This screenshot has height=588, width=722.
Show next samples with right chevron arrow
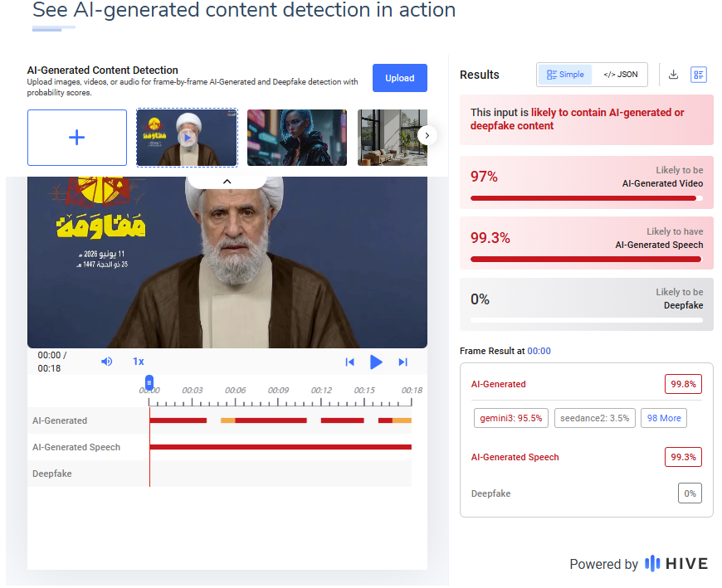tap(427, 135)
